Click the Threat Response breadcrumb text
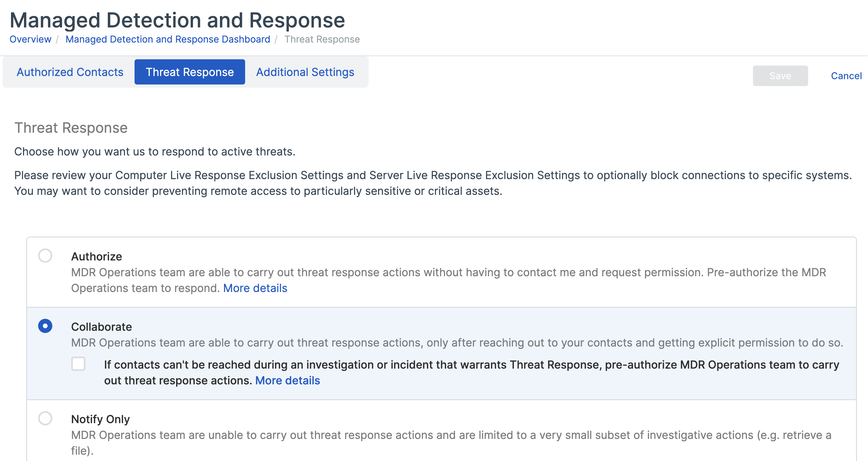This screenshot has width=868, height=461. pyautogui.click(x=322, y=39)
